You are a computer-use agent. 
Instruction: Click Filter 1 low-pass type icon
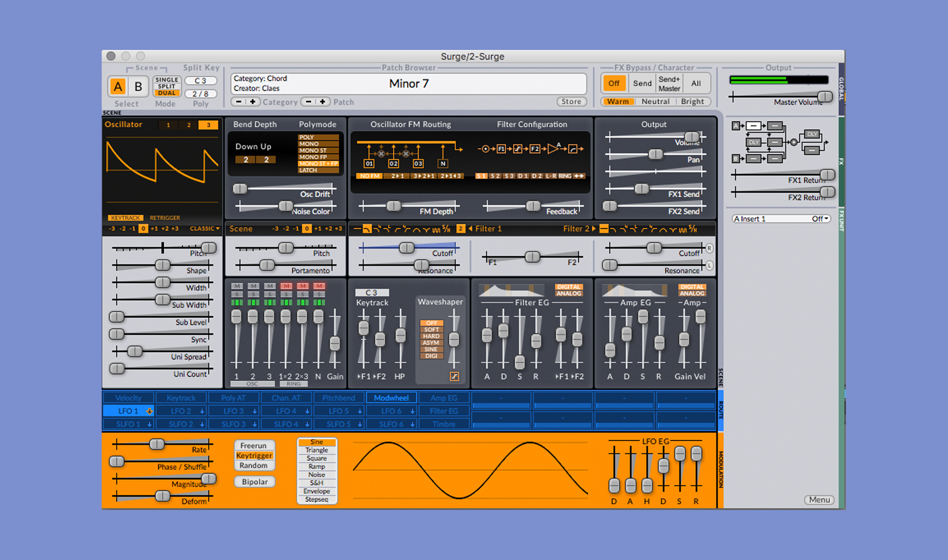[367, 229]
